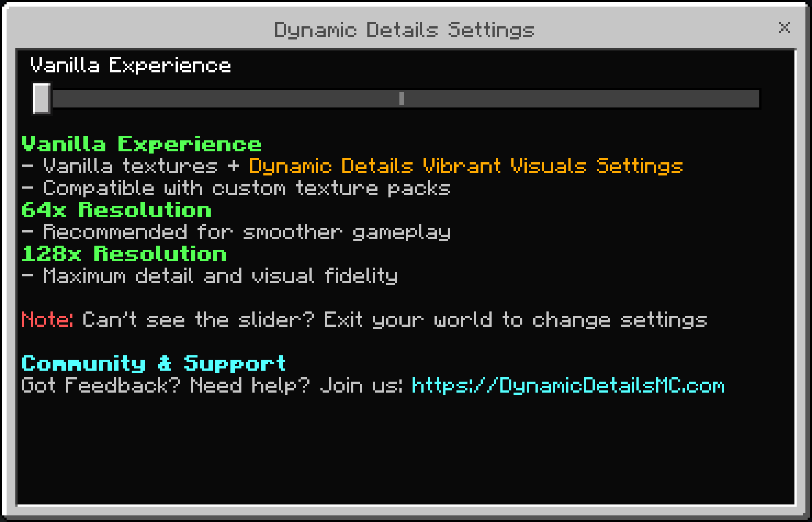Click the red Note label

[46, 320]
